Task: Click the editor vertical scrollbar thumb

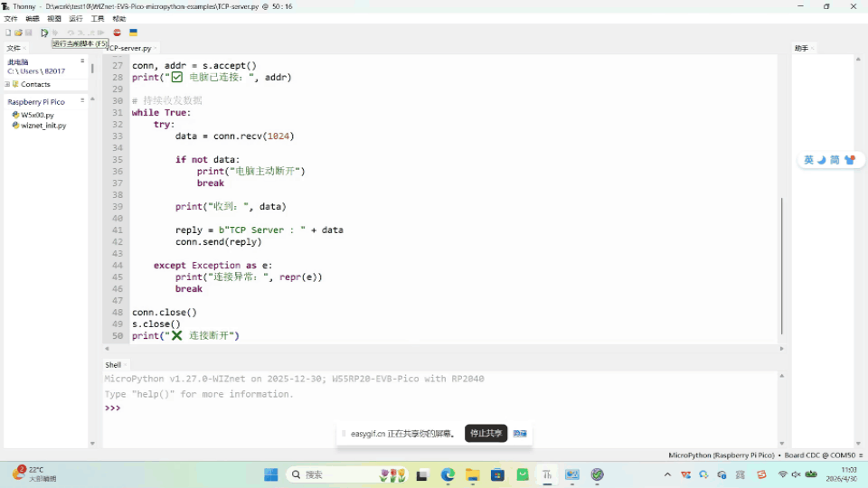Action: 781,266
